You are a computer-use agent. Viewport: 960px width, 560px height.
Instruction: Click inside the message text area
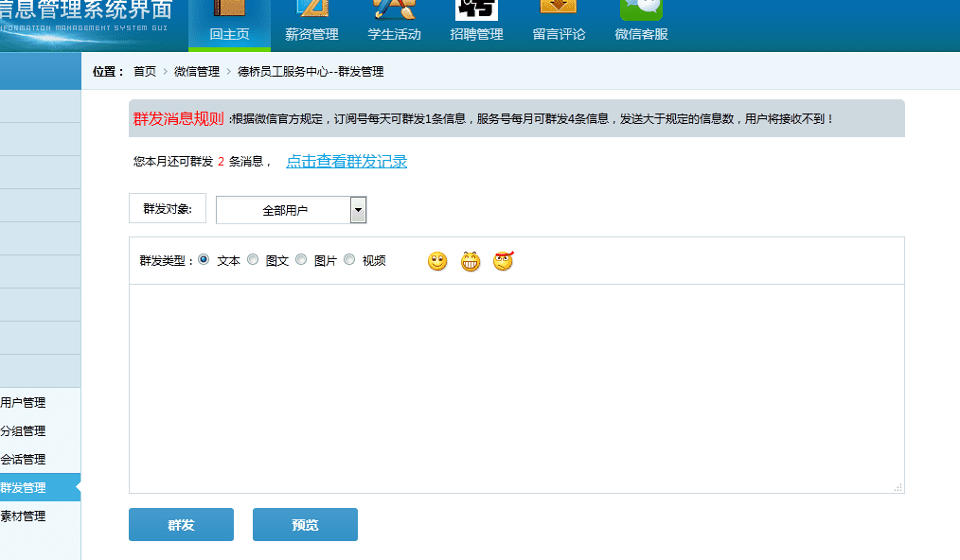point(516,388)
